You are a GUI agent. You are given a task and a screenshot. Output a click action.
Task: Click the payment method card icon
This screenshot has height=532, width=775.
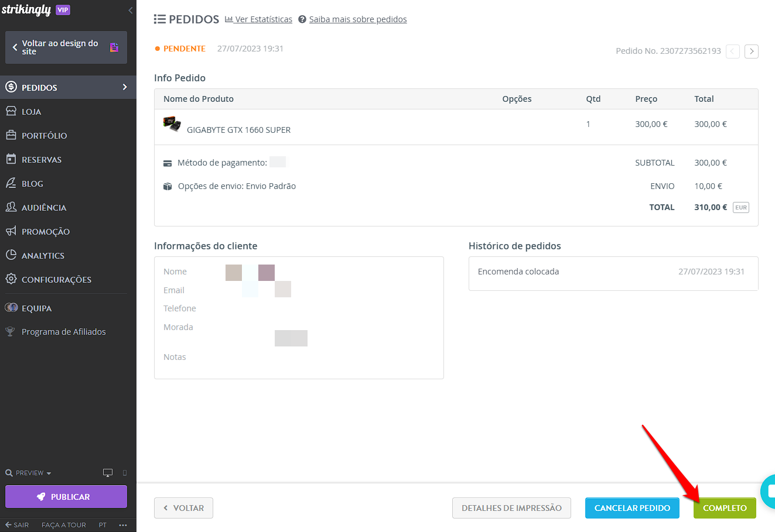tap(168, 163)
